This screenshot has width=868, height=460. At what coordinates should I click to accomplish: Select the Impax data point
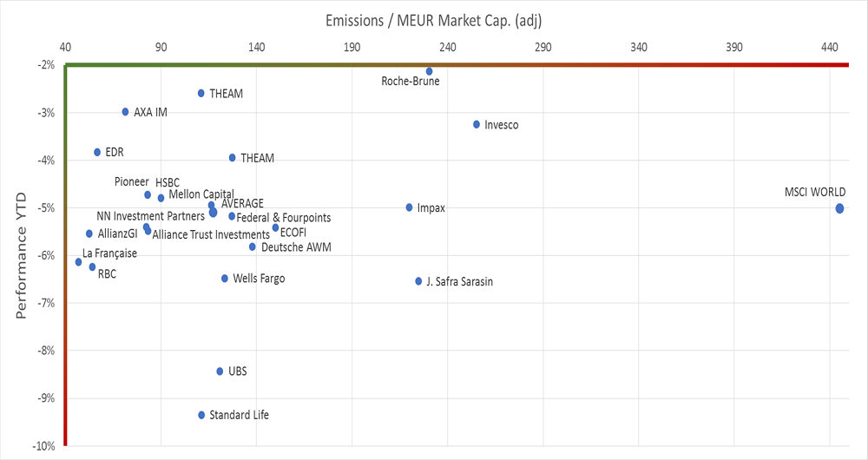click(x=409, y=207)
